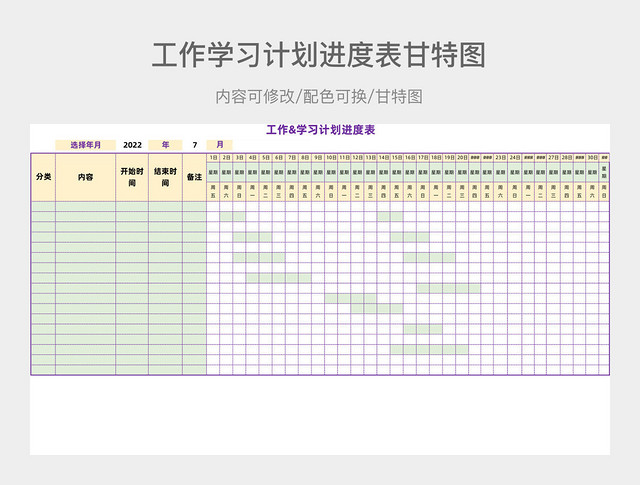This screenshot has width=640, height=485.
Task: Click the 周日 weekday cell under 10日
Action: coord(331,191)
